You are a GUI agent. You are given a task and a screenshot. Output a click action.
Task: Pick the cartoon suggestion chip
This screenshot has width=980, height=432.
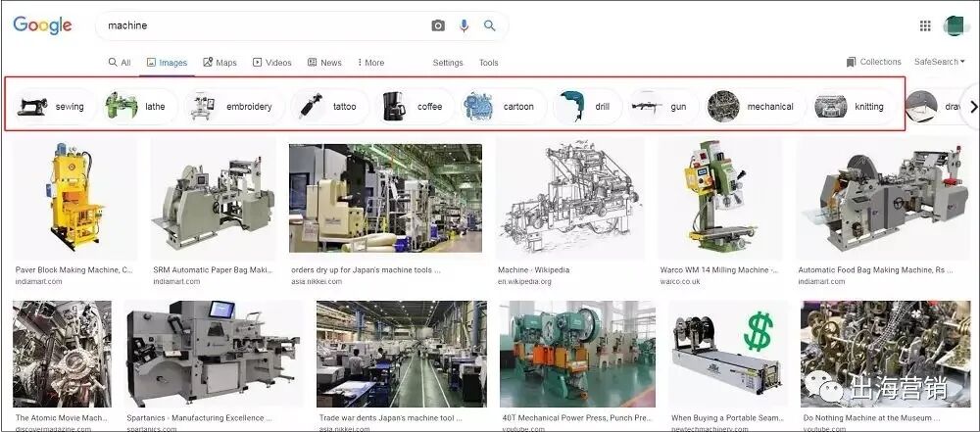[503, 106]
